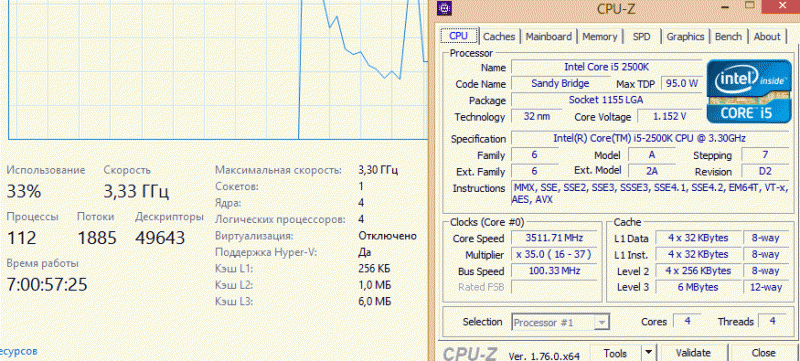Open the Graphics tab

pyautogui.click(x=685, y=36)
